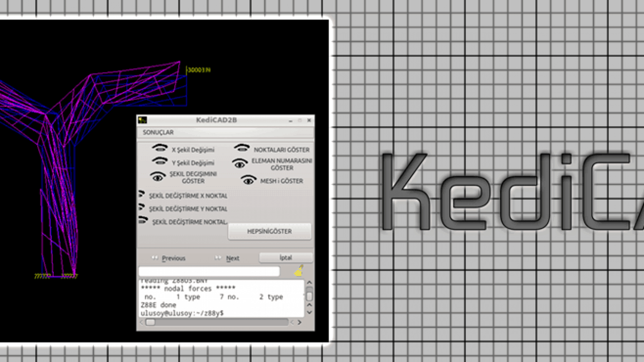Viewport: 644px width, 362px height.
Task: Click the '***** nodal forces *****' line
Action: [188, 289]
